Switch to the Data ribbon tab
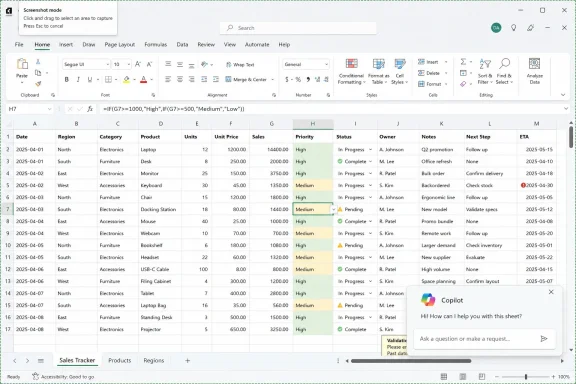This screenshot has width=576, height=384. pyautogui.click(x=182, y=44)
